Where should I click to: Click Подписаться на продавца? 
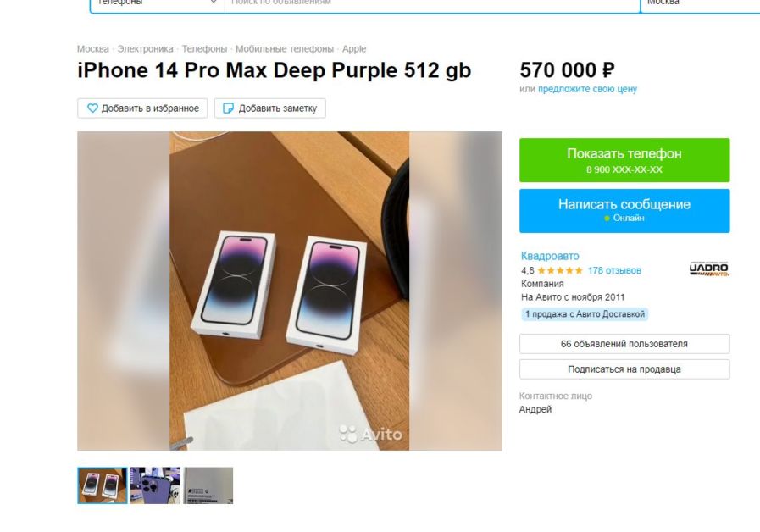point(624,369)
